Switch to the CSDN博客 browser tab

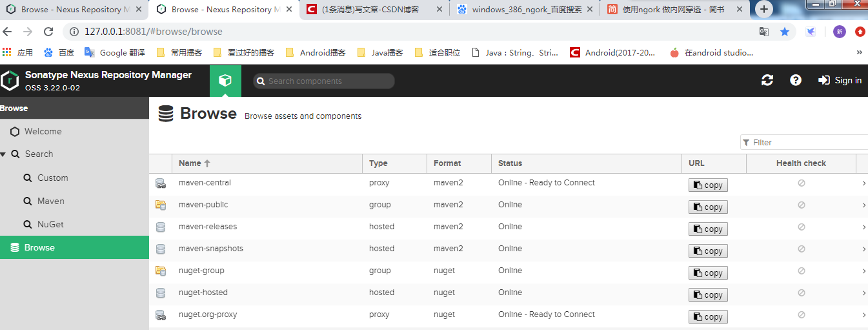375,10
